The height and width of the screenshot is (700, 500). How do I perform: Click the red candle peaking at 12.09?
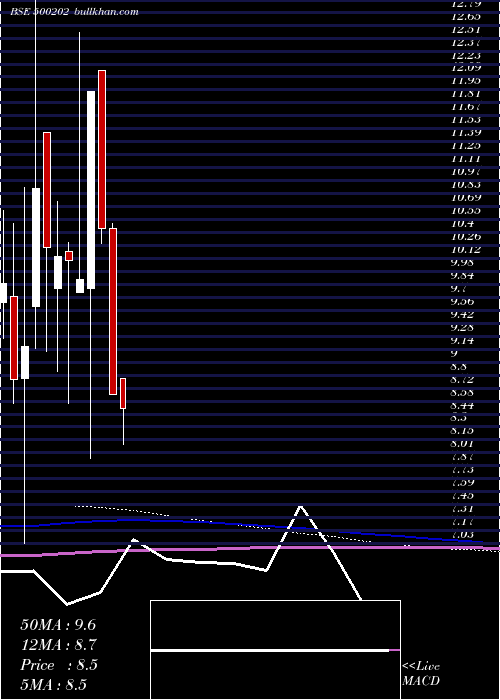(102, 150)
